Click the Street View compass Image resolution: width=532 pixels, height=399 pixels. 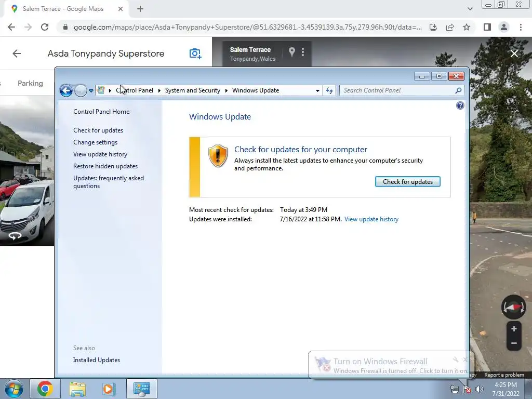(514, 307)
